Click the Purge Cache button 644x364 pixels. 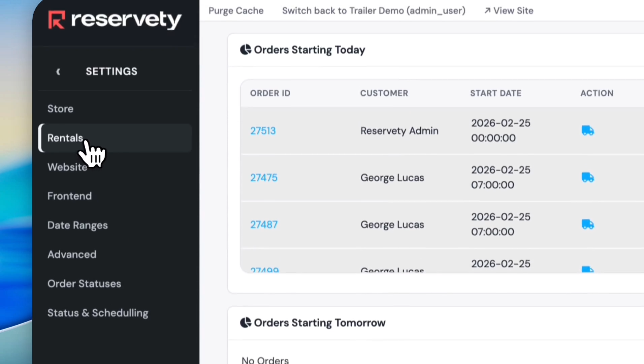[236, 11]
